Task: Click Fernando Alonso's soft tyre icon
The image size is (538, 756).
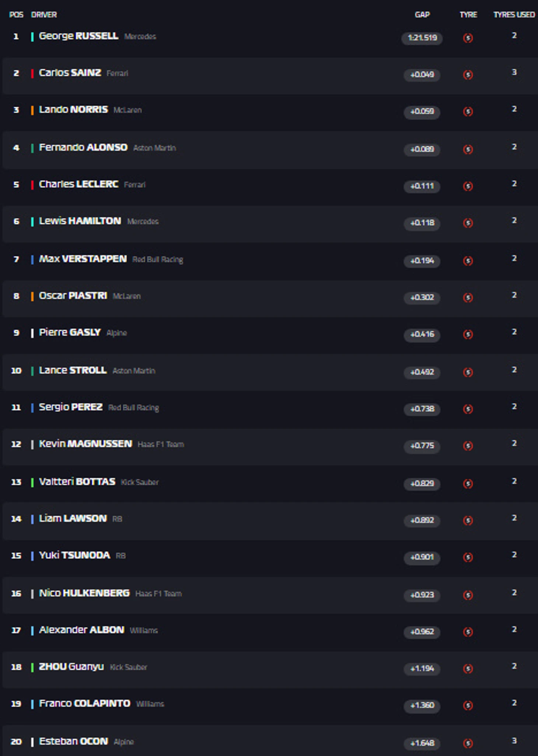Action: click(468, 149)
